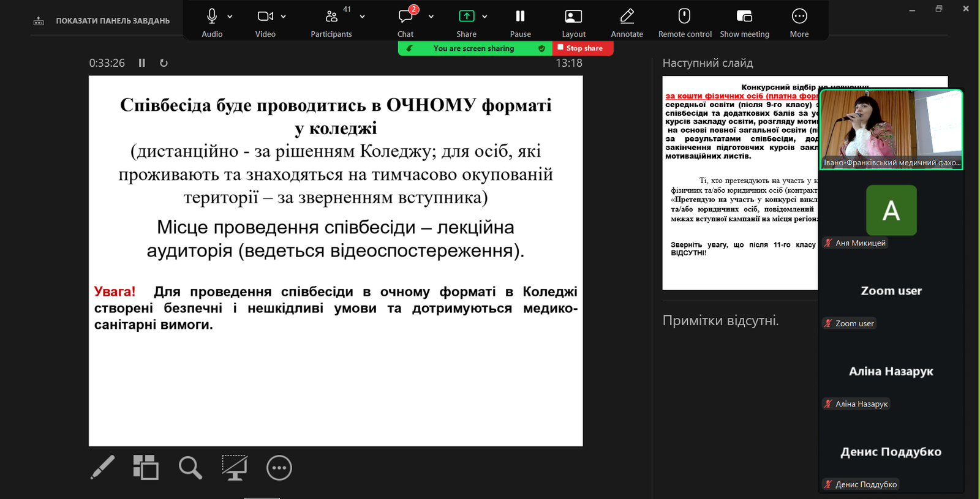Screen dimensions: 980x499
Task: Open the Chat panel with unread messages
Action: [x=405, y=17]
